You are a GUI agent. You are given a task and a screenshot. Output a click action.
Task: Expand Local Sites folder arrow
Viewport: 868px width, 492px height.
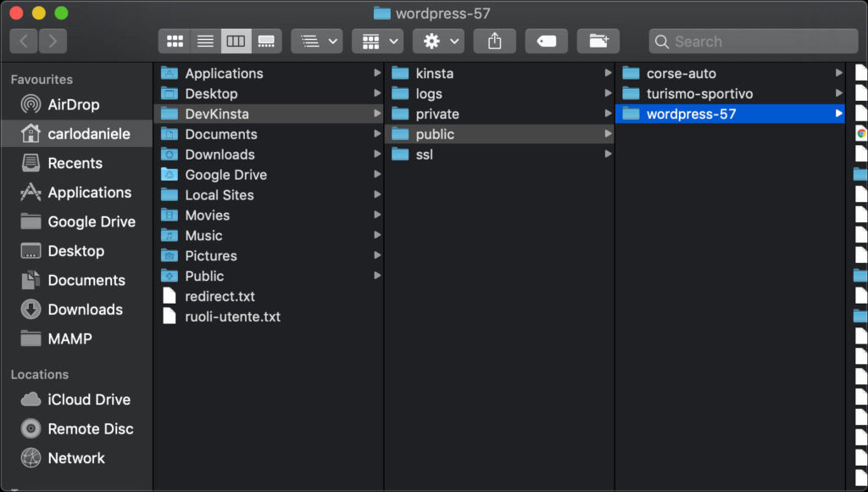(x=377, y=194)
